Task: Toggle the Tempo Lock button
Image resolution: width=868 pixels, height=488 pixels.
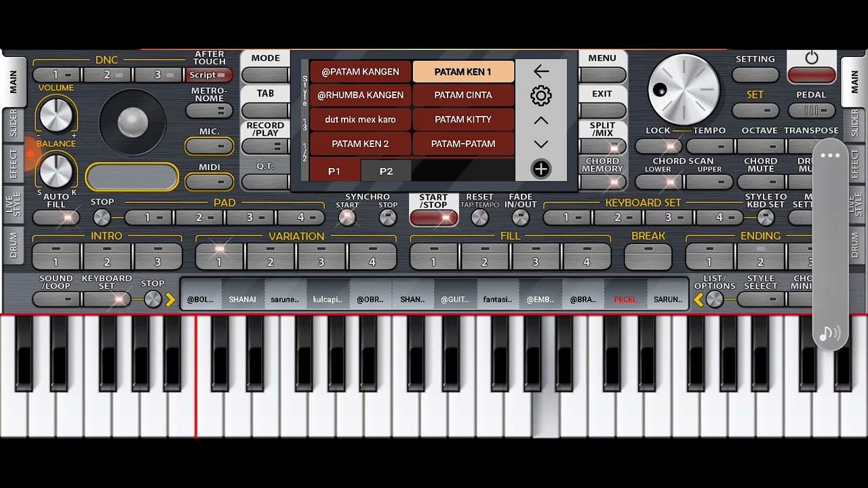Action: [658, 146]
